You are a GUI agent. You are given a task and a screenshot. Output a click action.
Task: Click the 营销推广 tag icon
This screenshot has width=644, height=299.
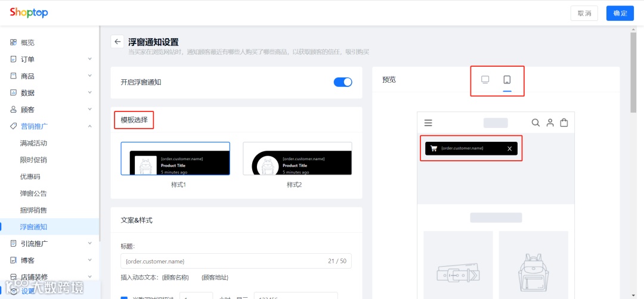click(14, 126)
